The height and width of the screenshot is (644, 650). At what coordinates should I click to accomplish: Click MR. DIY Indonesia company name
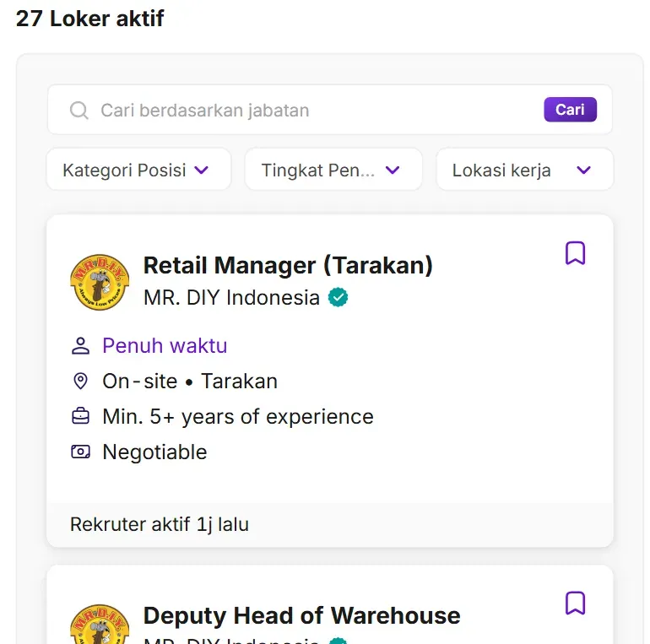(x=231, y=298)
